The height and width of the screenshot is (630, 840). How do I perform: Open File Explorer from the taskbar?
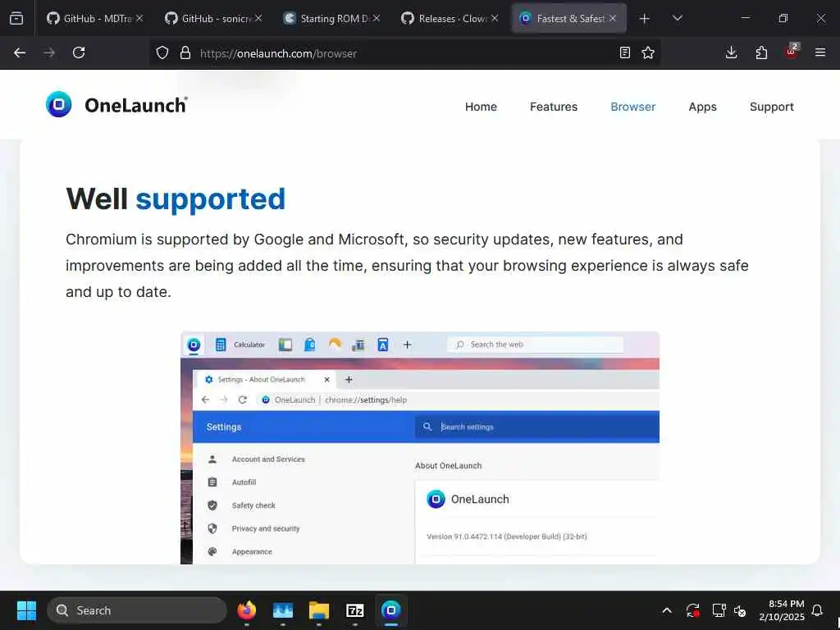click(319, 610)
